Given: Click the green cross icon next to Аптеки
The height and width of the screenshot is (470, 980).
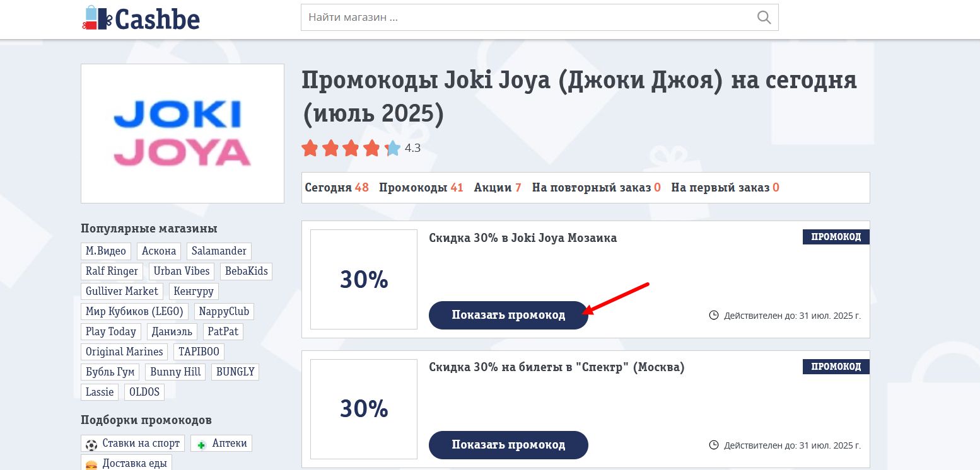Looking at the screenshot, I should tap(201, 445).
